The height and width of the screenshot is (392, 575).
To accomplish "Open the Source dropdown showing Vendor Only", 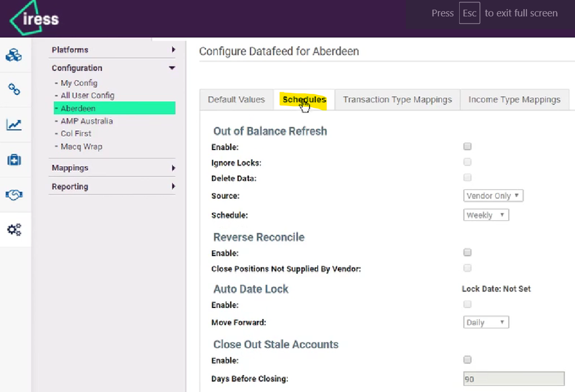I will coord(493,196).
